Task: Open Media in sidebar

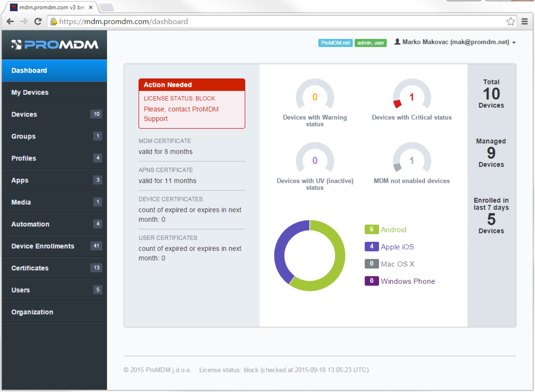Action: (54, 202)
